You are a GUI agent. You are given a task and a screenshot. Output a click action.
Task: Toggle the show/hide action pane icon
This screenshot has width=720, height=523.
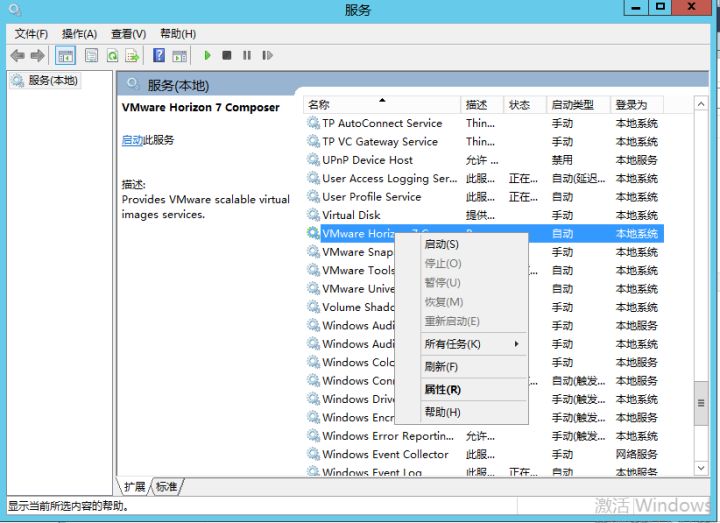pyautogui.click(x=180, y=56)
